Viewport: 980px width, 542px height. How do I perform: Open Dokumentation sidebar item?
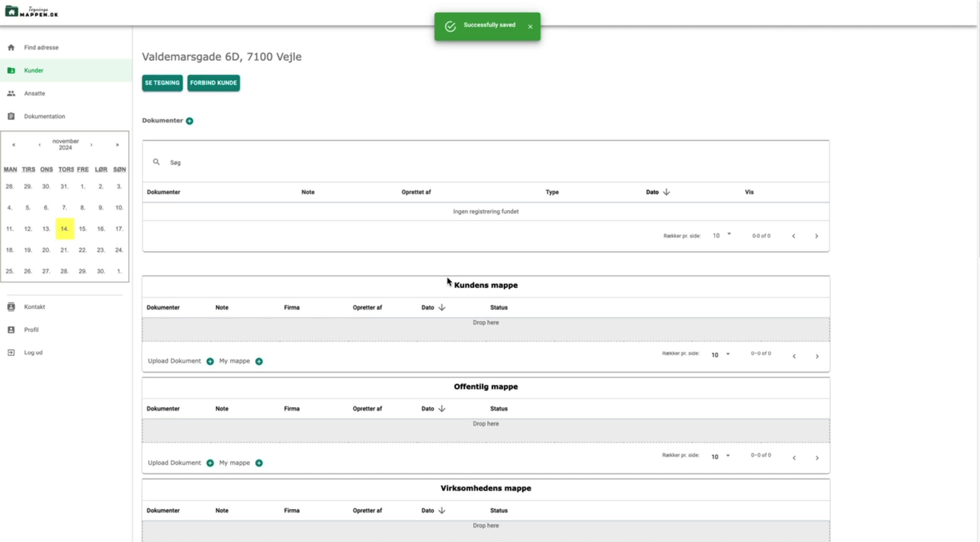(44, 116)
